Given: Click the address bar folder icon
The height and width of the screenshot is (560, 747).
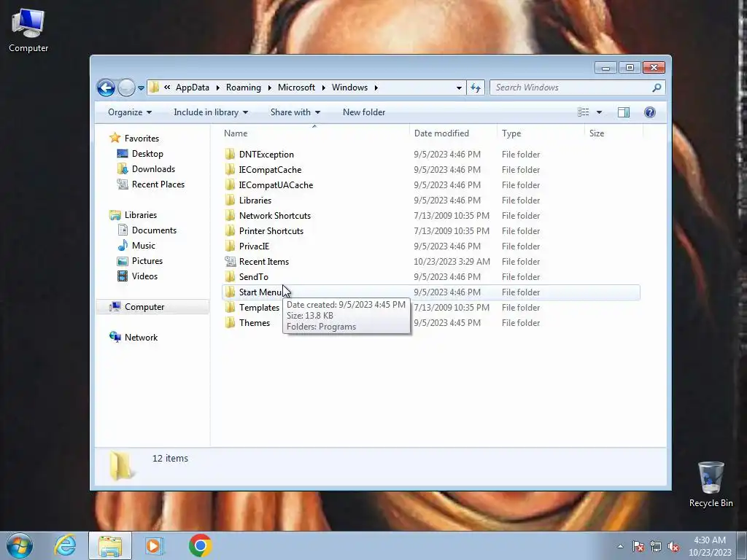Looking at the screenshot, I should coord(154,87).
